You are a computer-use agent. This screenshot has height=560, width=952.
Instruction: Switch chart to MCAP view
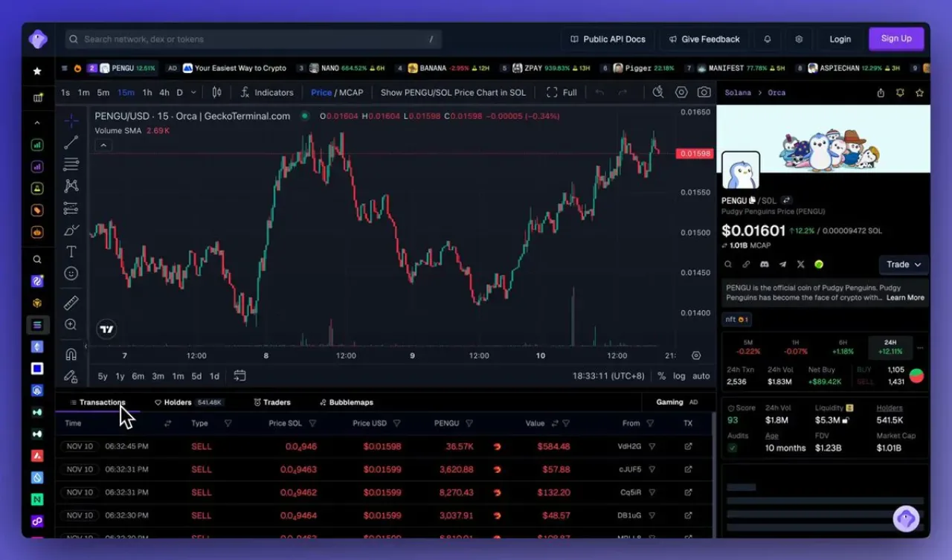tap(351, 92)
